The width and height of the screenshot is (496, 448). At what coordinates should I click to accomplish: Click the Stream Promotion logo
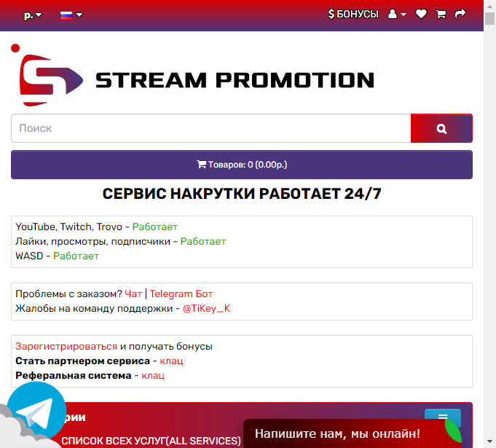pyautogui.click(x=192, y=76)
